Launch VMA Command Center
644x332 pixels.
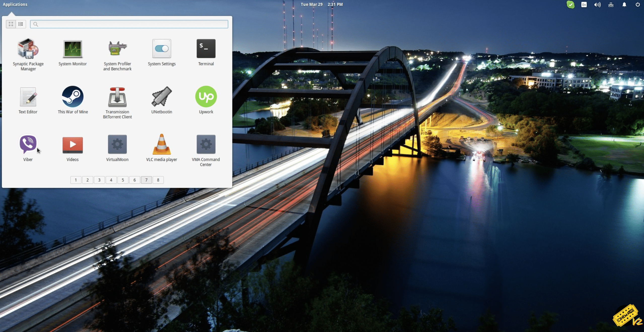tap(206, 151)
